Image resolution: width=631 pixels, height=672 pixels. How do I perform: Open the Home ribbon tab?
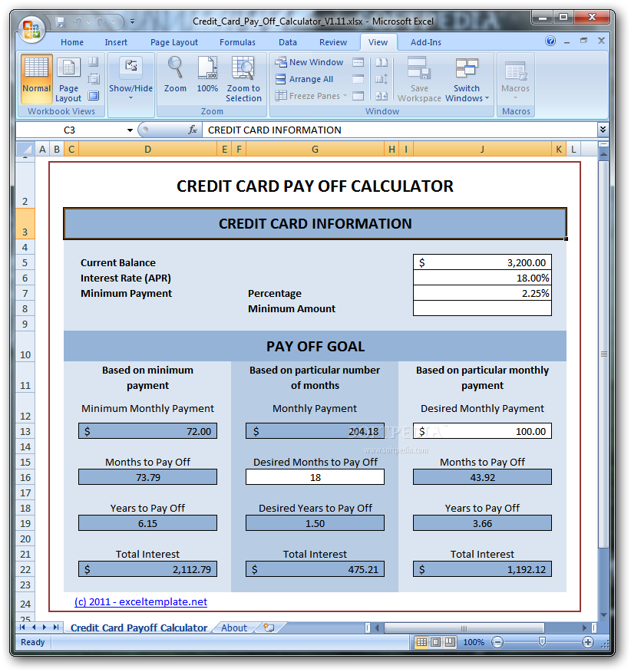[72, 42]
